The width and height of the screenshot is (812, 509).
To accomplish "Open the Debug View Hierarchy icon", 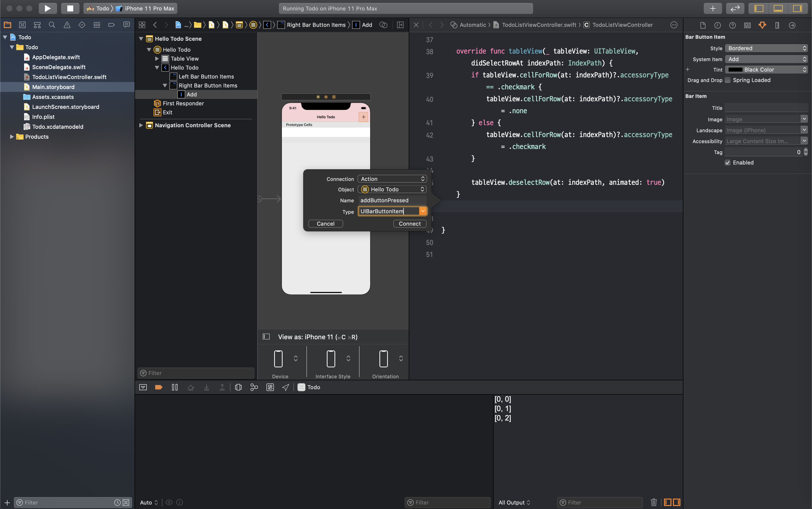I will [238, 387].
